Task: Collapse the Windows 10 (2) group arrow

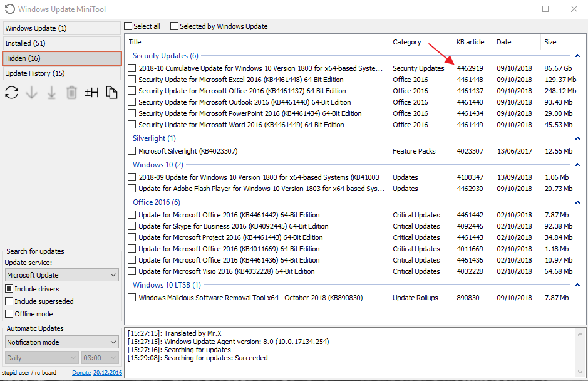Action: (577, 164)
